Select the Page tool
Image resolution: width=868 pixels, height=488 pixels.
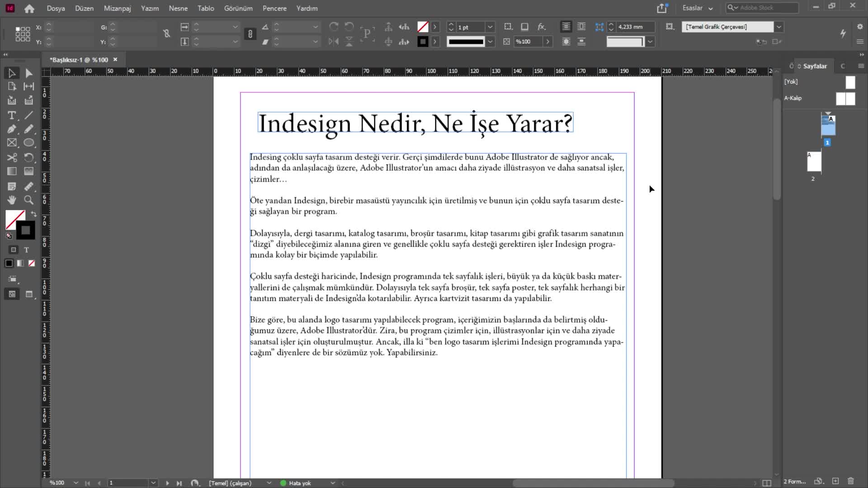click(12, 86)
